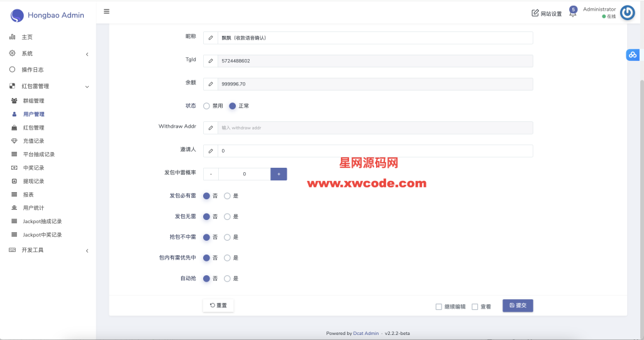Select 禁用 status radio button
The image size is (644, 340).
[206, 106]
